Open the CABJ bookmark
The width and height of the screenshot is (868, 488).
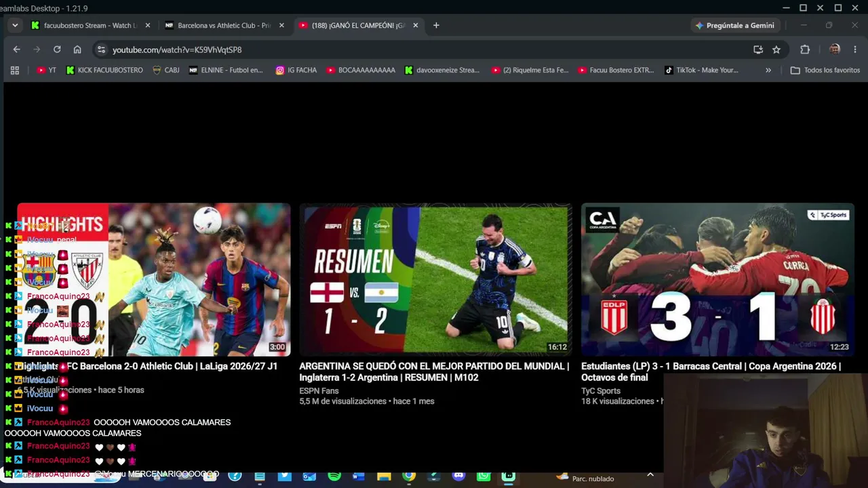click(166, 70)
